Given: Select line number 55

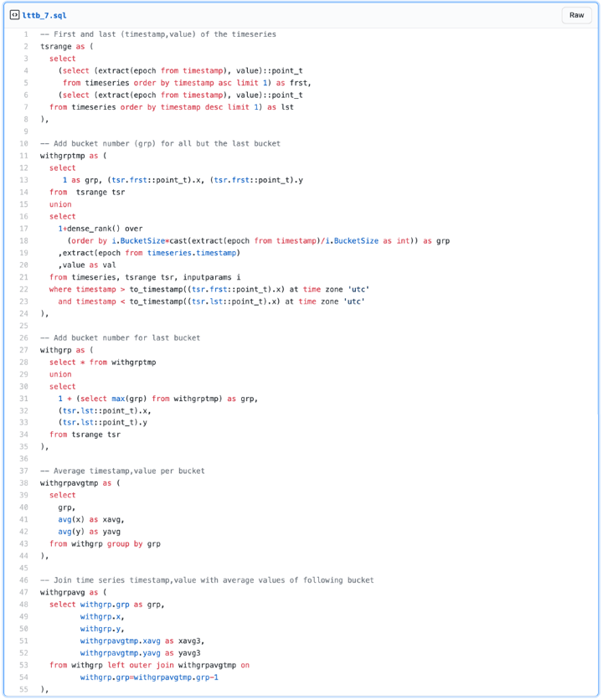Looking at the screenshot, I should coord(23,690).
